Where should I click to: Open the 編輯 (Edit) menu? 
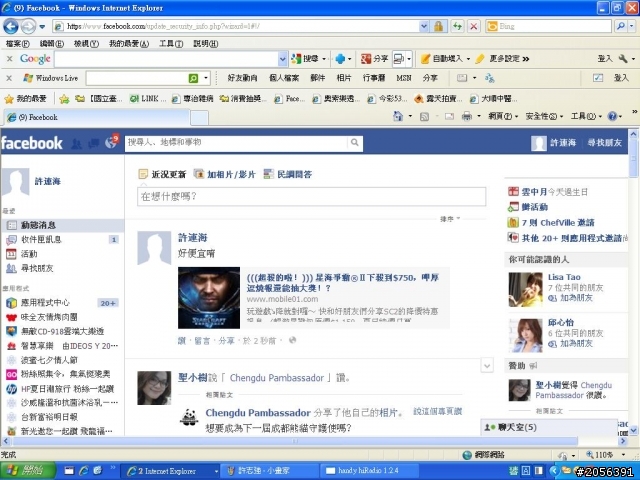(52, 44)
